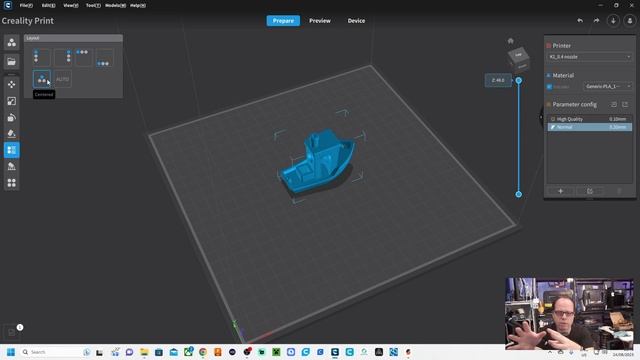Screen dimensions: 640x360
Task: Select the High Quality parameter profile
Action: pos(590,119)
